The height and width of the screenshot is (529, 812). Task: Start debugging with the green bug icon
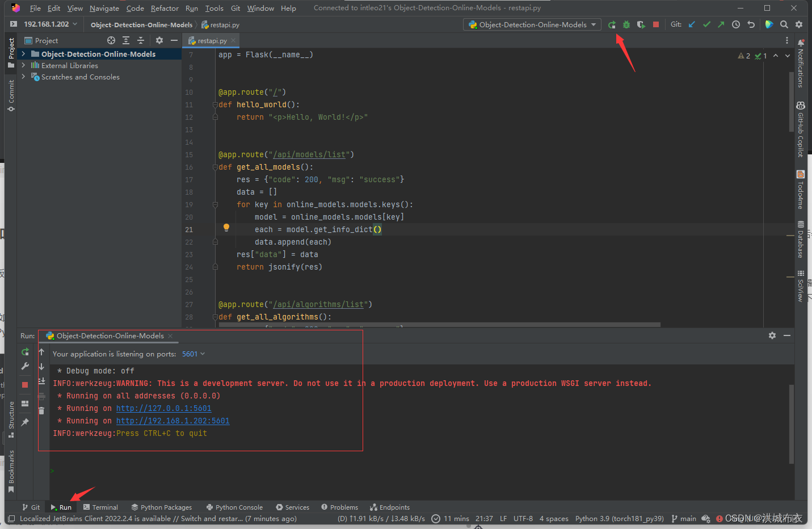pyautogui.click(x=626, y=24)
